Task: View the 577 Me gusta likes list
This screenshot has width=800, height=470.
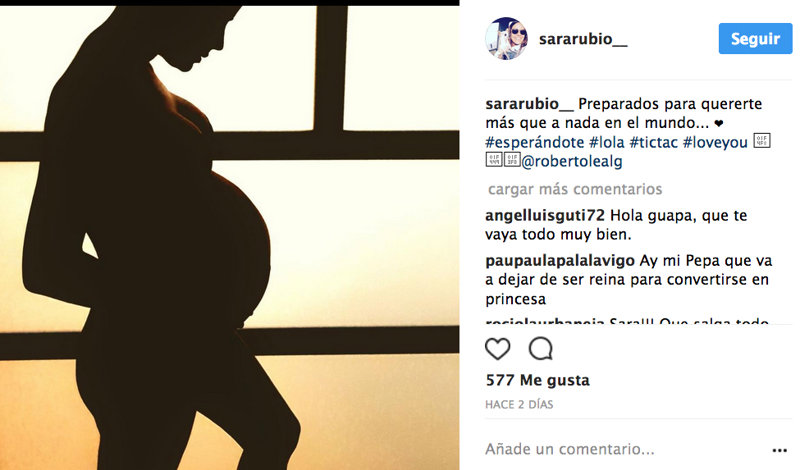Action: (538, 380)
